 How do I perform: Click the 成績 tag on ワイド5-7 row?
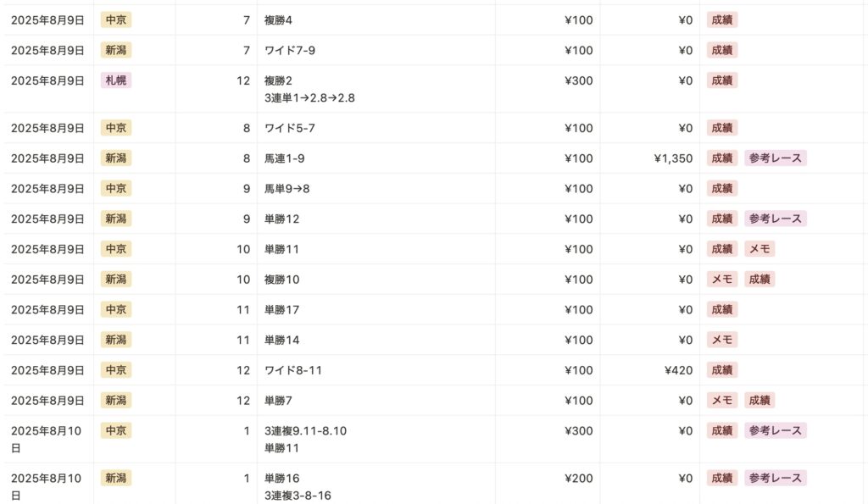(x=722, y=128)
